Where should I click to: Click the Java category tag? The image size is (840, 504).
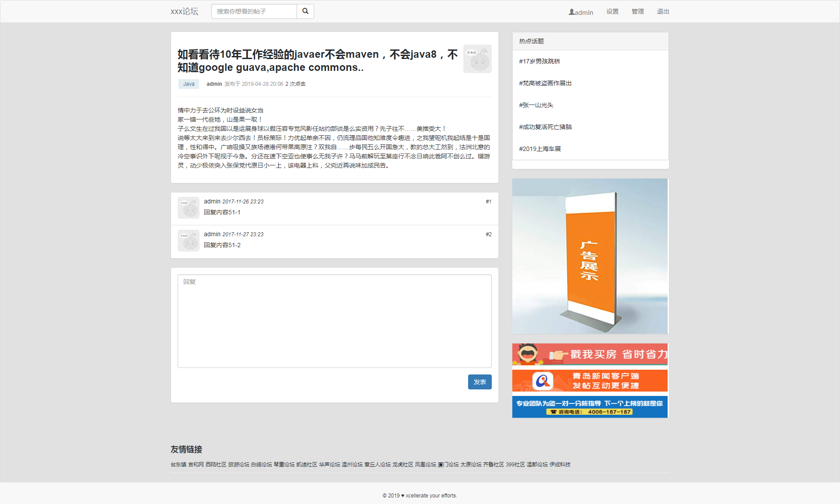pyautogui.click(x=189, y=84)
